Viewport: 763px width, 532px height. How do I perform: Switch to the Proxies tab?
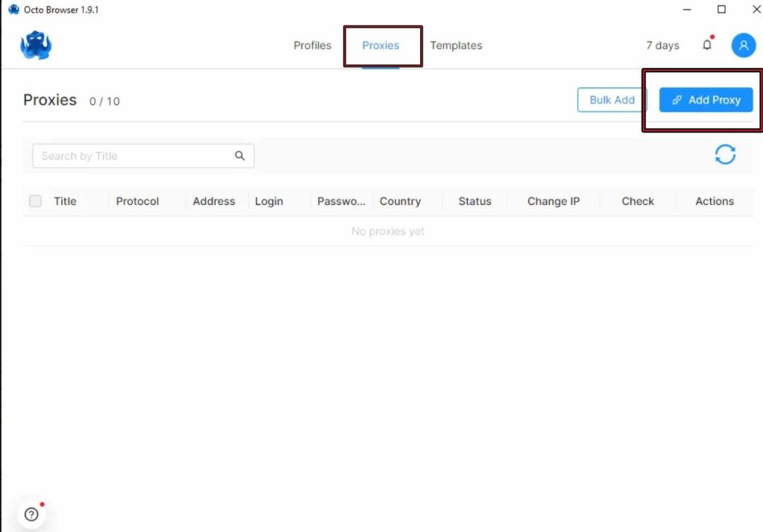tap(381, 45)
